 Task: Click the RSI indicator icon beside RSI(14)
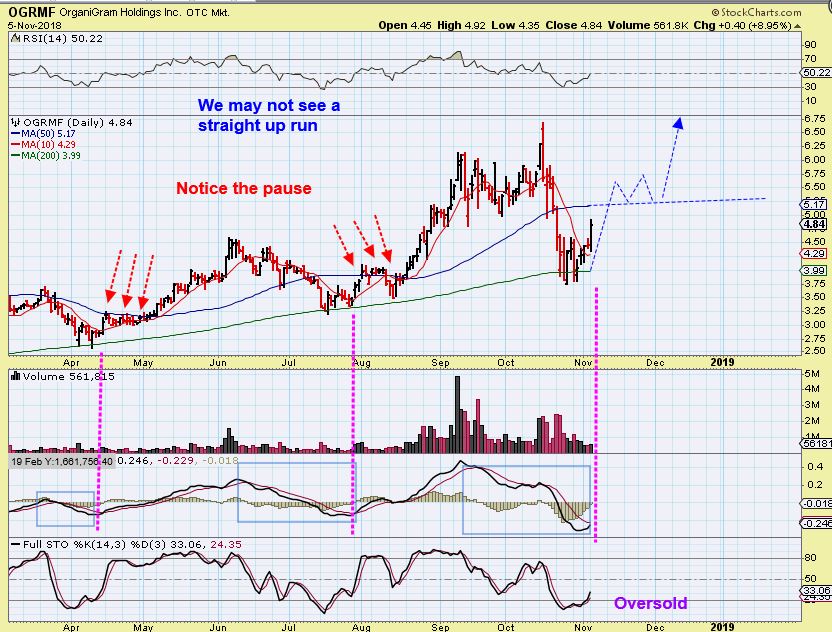pyautogui.click(x=15, y=38)
